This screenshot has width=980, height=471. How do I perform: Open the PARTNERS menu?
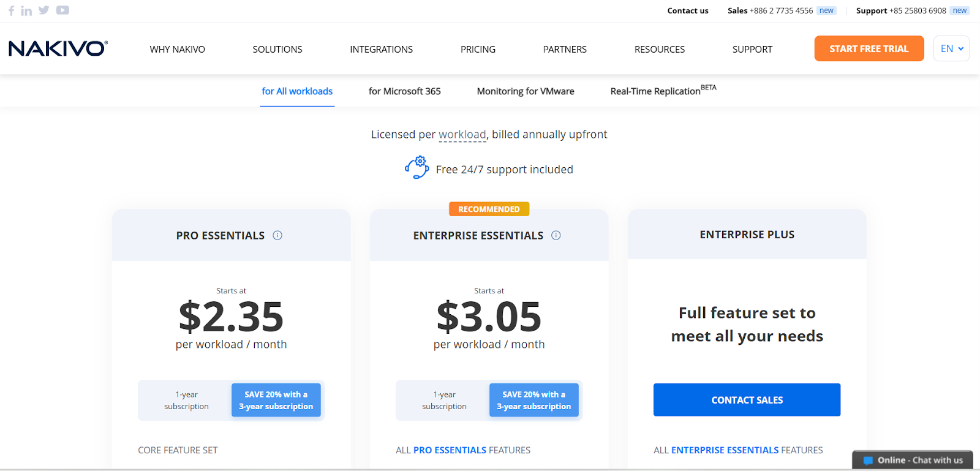click(565, 49)
